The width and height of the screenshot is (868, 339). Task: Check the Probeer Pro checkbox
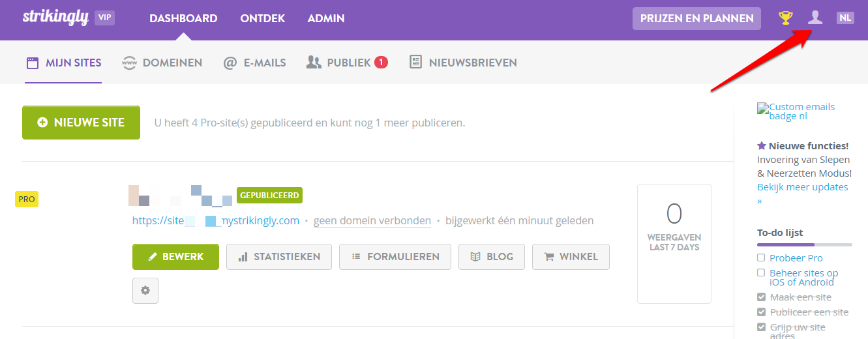click(761, 258)
